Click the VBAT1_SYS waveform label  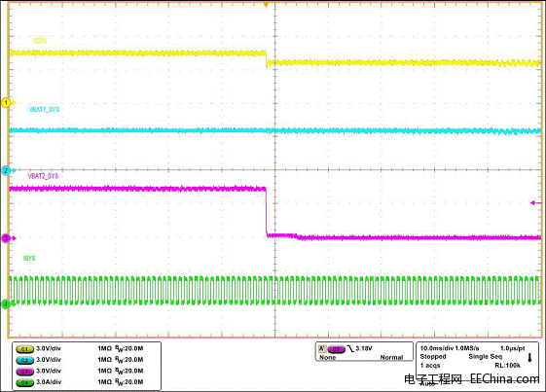(x=44, y=109)
